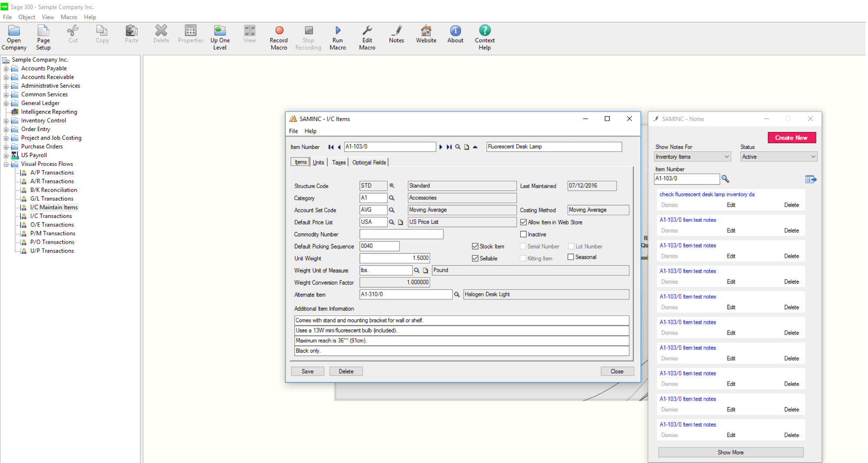Click Close button in I/C Items
The height and width of the screenshot is (463, 868).
[617, 371]
